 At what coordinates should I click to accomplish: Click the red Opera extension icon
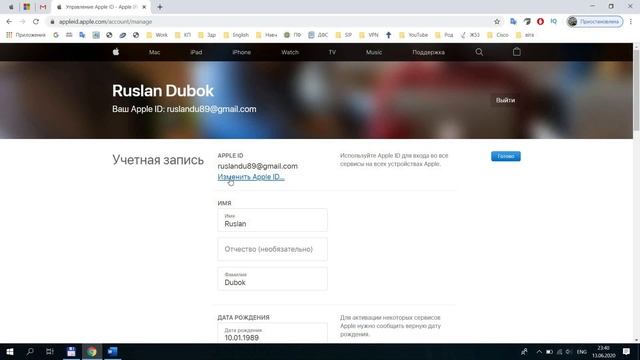coord(540,22)
